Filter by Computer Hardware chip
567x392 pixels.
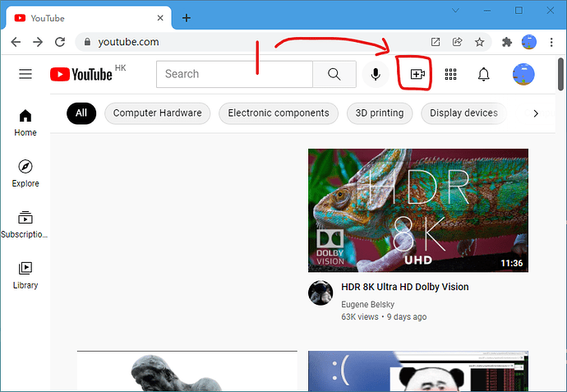click(157, 113)
